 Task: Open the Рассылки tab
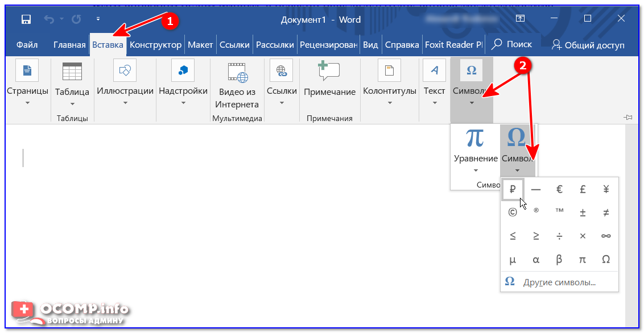275,45
